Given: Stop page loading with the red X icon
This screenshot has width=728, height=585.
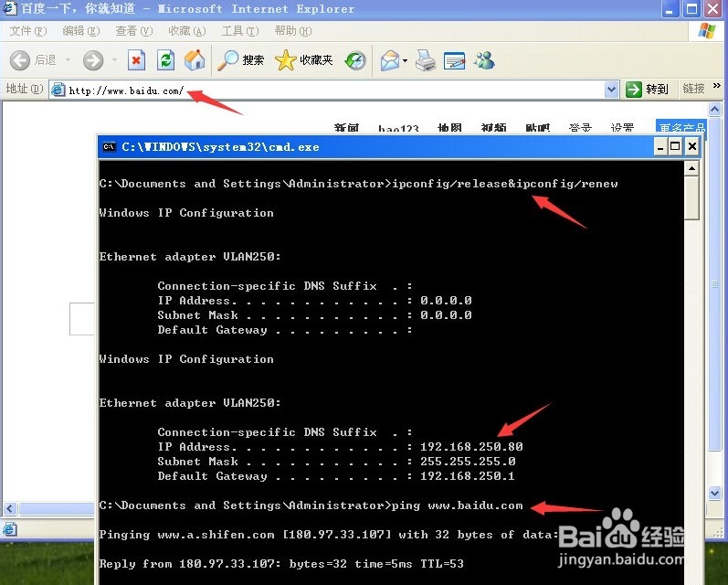Looking at the screenshot, I should [x=136, y=60].
